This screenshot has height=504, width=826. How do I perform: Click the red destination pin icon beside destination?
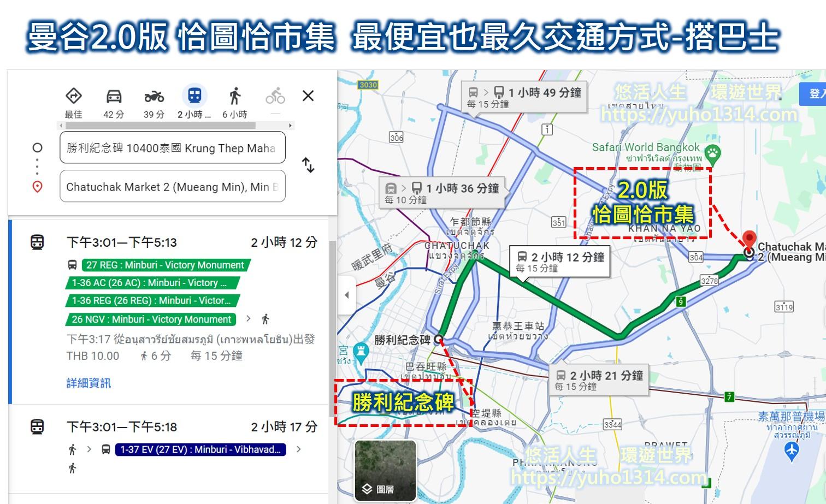(x=37, y=187)
